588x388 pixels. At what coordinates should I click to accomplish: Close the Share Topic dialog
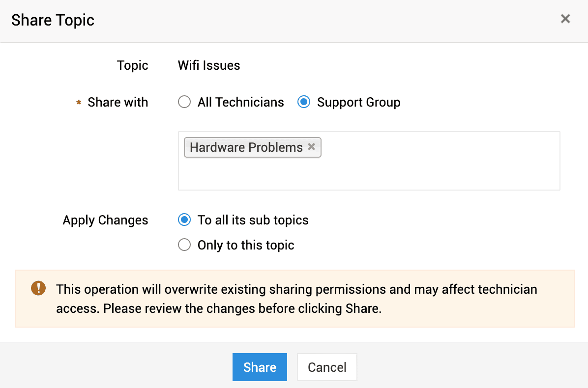[565, 19]
